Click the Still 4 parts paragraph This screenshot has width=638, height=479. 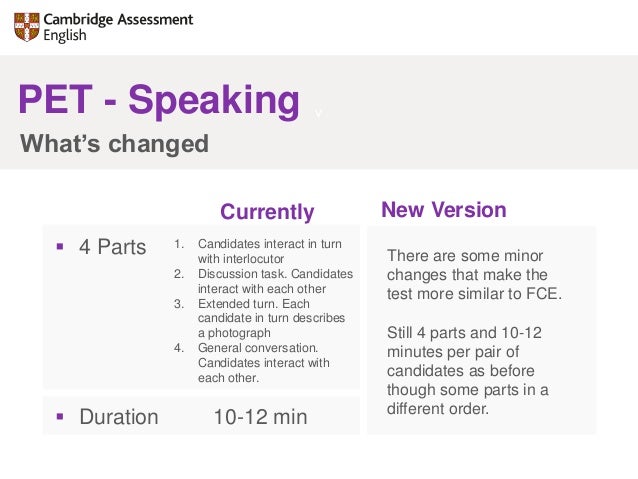(x=468, y=370)
